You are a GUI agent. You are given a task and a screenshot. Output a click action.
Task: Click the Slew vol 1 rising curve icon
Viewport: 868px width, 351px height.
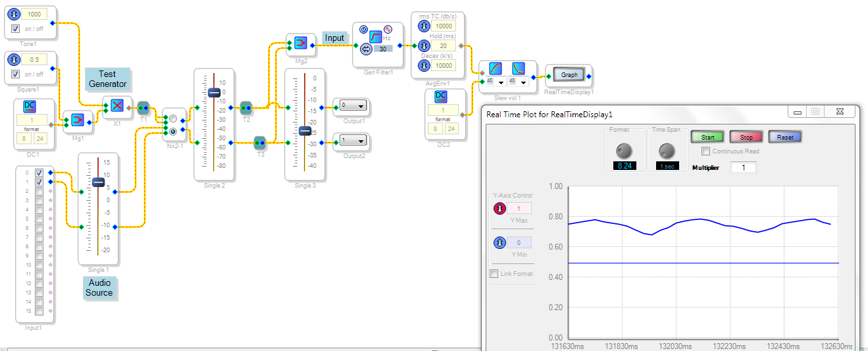click(496, 68)
